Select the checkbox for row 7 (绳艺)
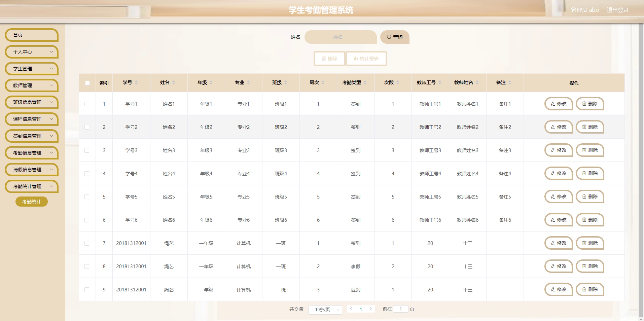Image resolution: width=644 pixels, height=321 pixels. coord(87,243)
